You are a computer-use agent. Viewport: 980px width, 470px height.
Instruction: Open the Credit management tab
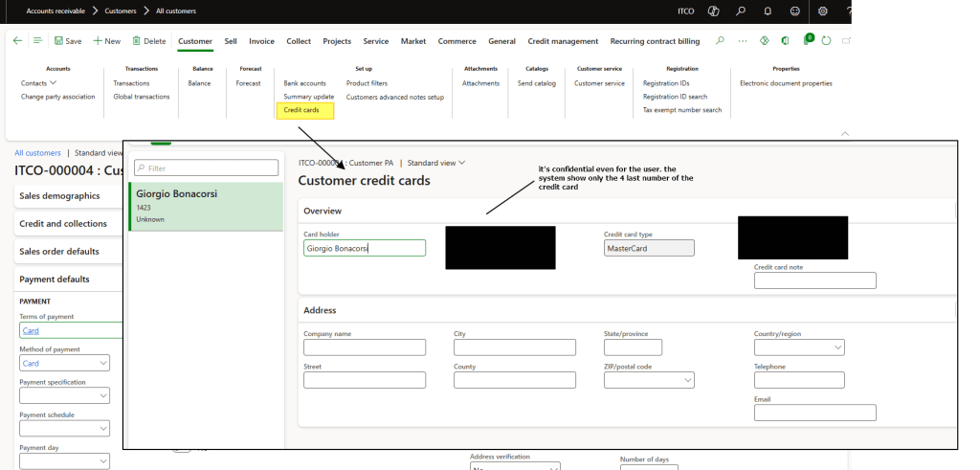(x=563, y=41)
